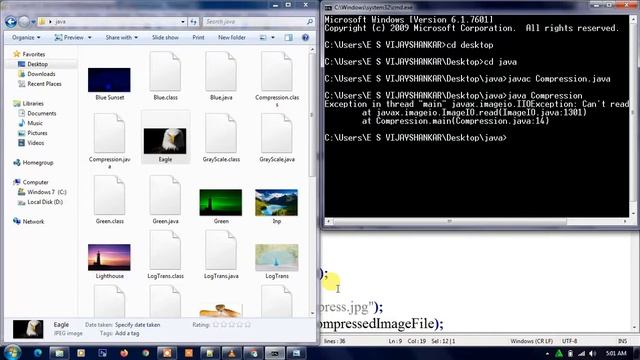
Task: Open the Share with dropdown
Action: click(122, 38)
